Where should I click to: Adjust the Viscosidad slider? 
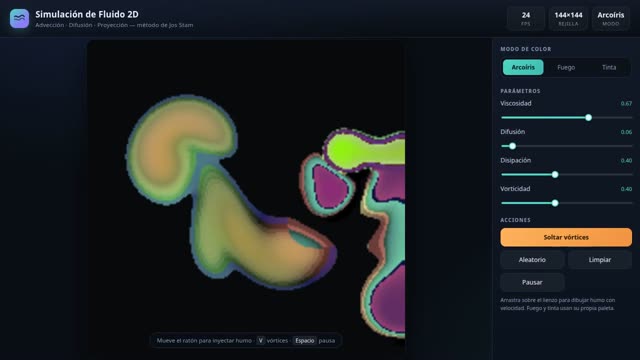coord(566,118)
